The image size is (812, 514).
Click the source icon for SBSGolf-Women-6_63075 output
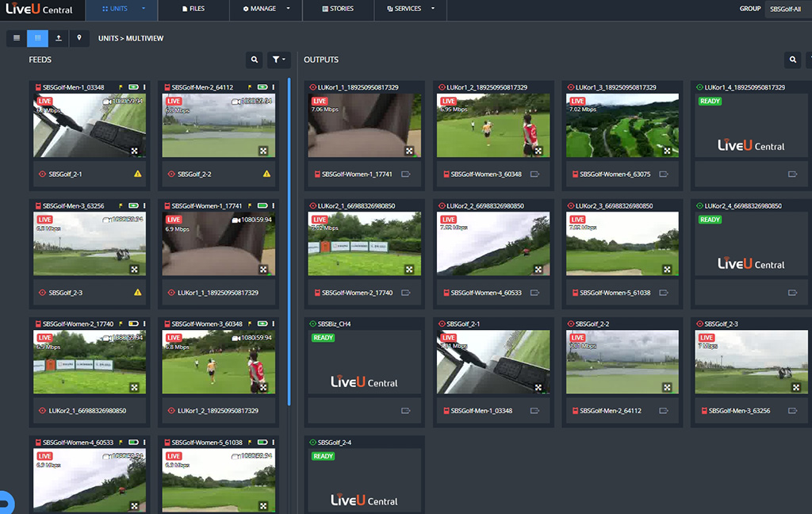664,174
